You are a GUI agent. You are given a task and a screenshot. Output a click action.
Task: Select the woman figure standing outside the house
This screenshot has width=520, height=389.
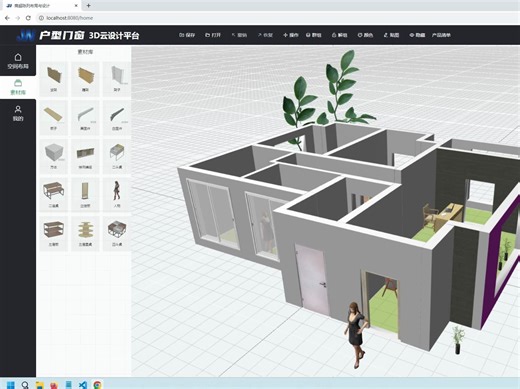[356, 335]
